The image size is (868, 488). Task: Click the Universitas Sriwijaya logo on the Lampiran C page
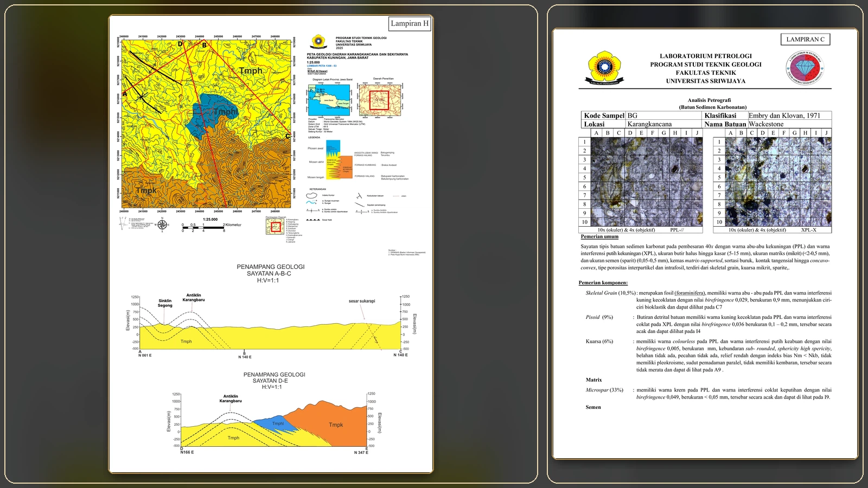click(x=605, y=68)
